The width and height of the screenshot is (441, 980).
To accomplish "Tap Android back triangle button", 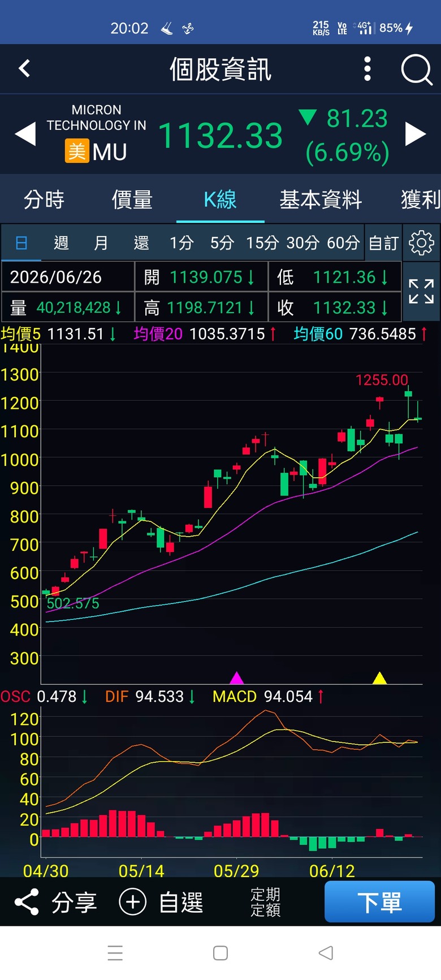I will (326, 953).
